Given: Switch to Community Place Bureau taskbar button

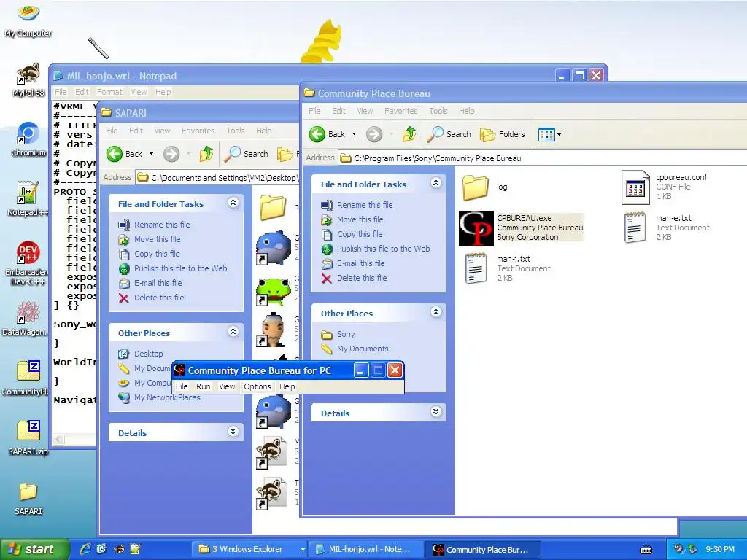Looking at the screenshot, I should click(482, 550).
